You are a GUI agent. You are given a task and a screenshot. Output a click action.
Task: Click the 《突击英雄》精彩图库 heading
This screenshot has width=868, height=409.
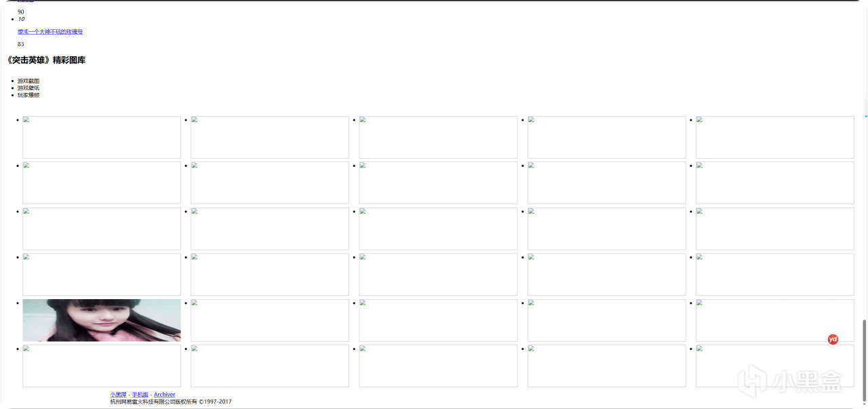pos(45,60)
